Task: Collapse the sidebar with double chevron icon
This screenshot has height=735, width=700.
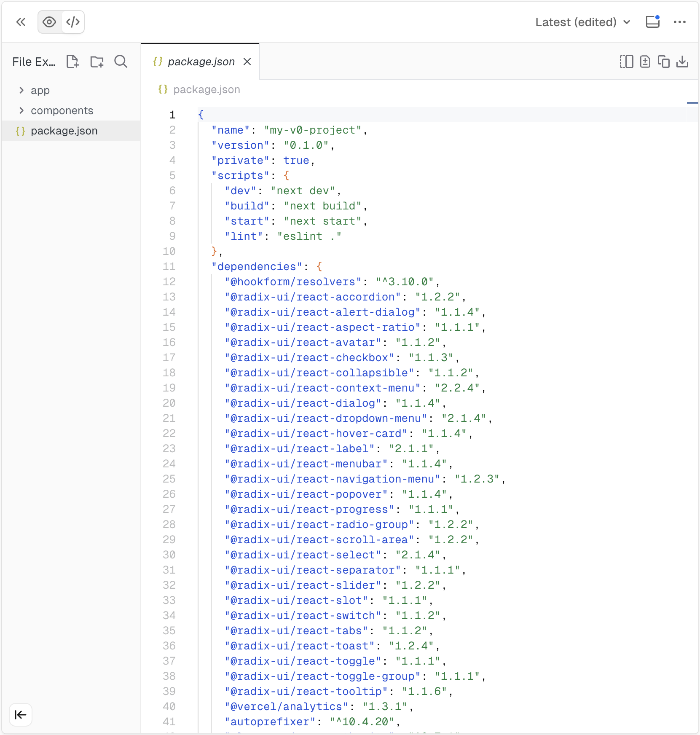Action: pos(21,22)
